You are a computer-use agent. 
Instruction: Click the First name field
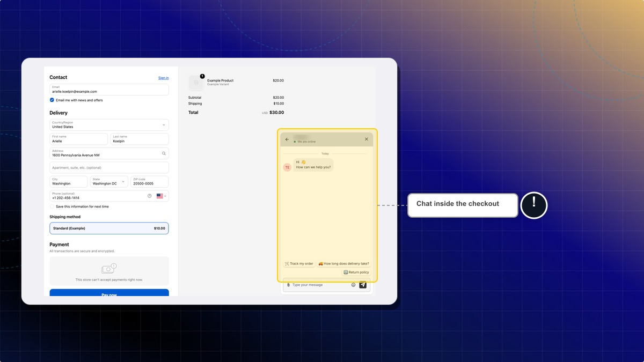[79, 139]
